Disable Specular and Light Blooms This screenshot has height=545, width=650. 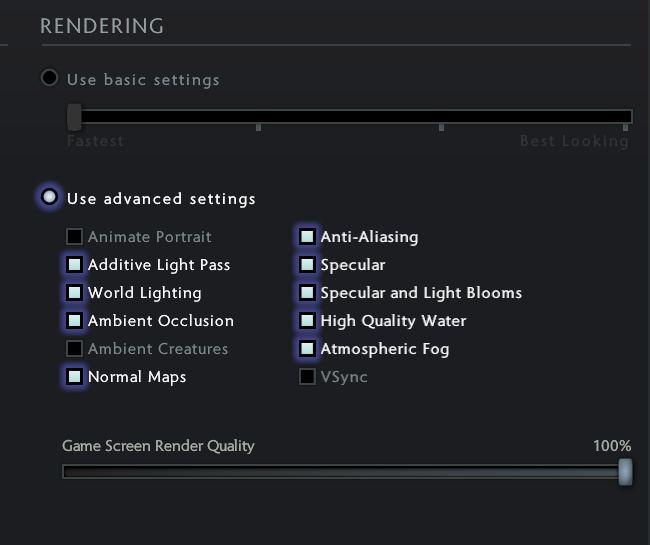[307, 293]
